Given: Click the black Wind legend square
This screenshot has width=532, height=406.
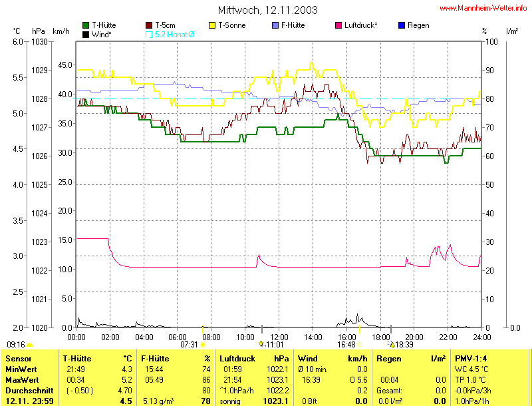Looking at the screenshot, I should point(86,34).
